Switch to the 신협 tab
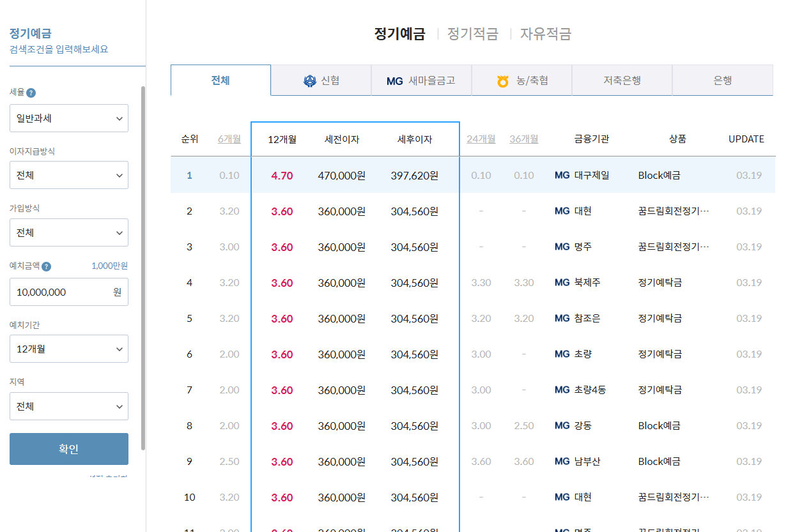This screenshot has width=802, height=532. point(321,80)
